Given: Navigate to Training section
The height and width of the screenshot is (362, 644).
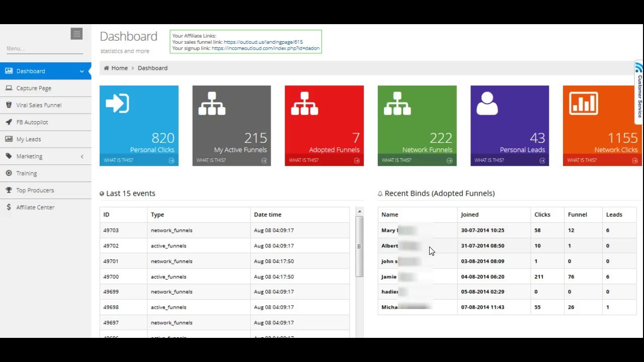Looking at the screenshot, I should point(45,173).
